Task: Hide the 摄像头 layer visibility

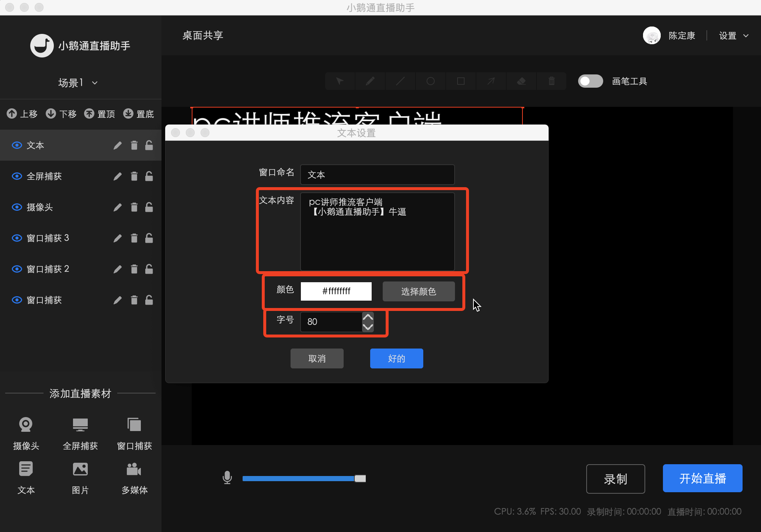Action: pyautogui.click(x=17, y=207)
